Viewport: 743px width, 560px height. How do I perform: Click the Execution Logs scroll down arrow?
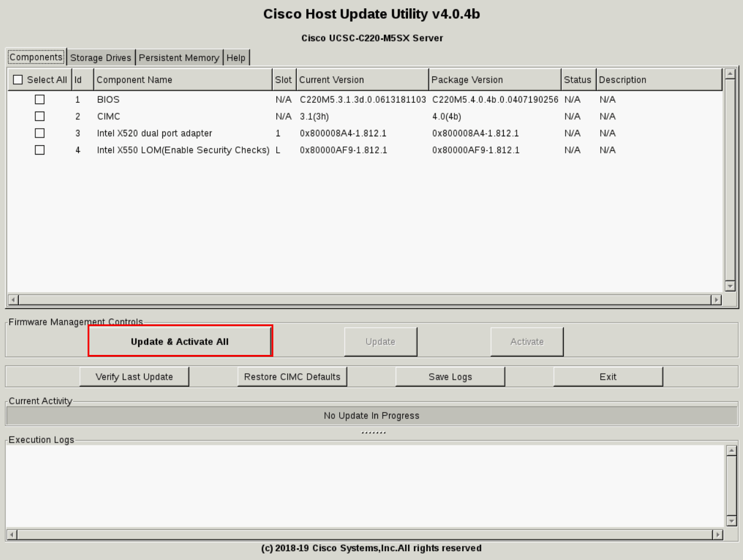tap(731, 521)
